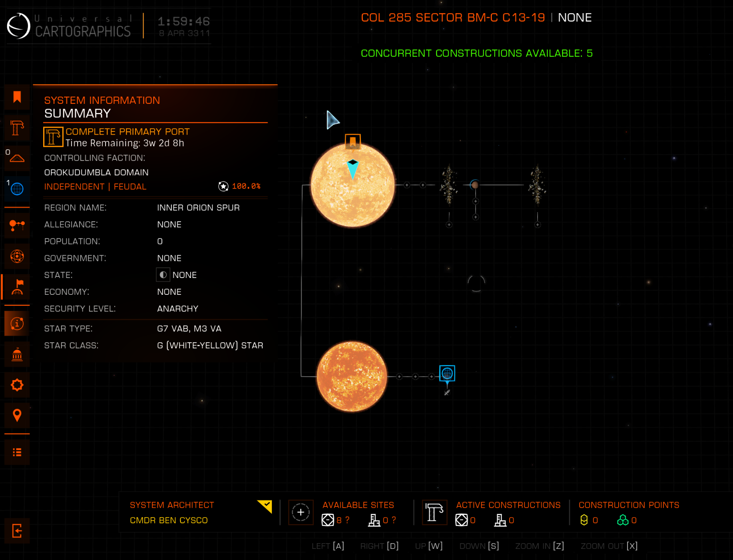Click the G (WHITE-YELLOW) STAR class value
Viewport: 733px width, 560px height.
(210, 346)
